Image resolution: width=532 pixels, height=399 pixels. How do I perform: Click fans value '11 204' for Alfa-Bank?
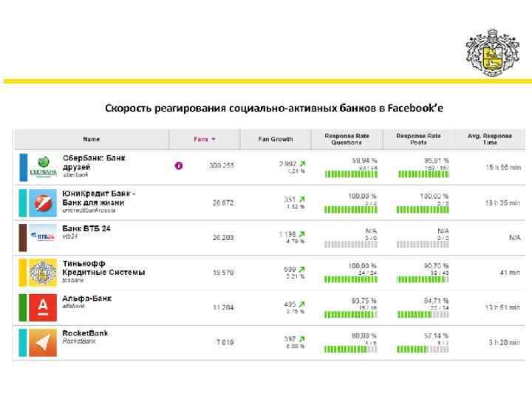point(223,307)
